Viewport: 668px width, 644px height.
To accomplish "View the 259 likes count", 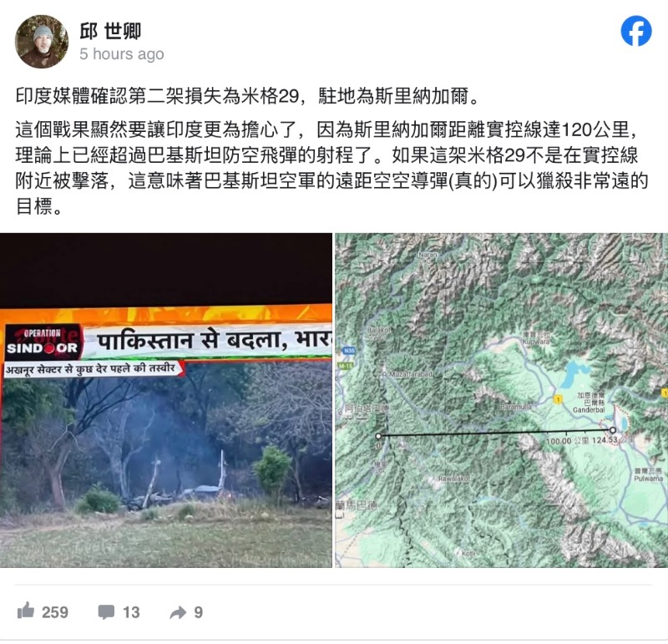I will tap(55, 612).
